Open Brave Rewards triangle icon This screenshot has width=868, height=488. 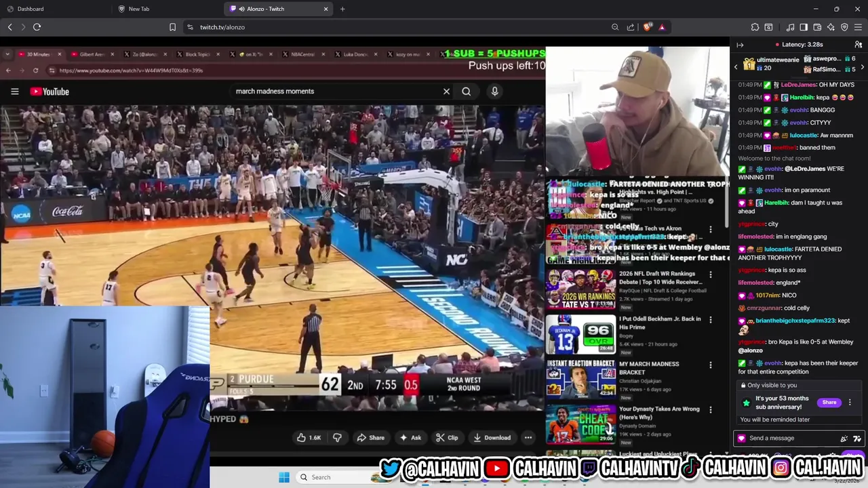click(x=662, y=27)
